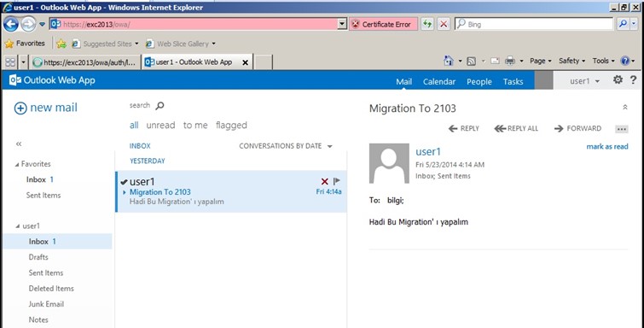Open the tab list dropdown arrow
Viewport: 644px width, 328px height.
coord(23,62)
